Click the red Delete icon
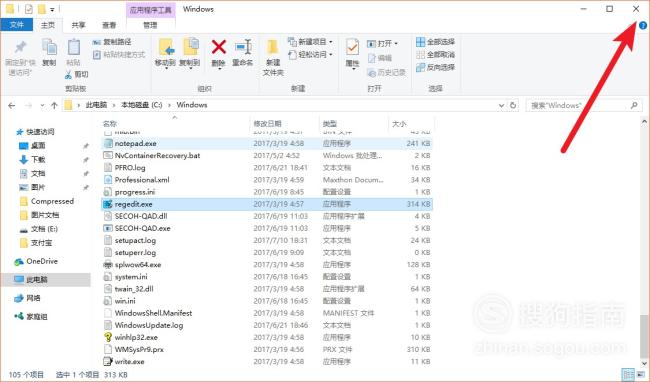650x382 pixels. (x=218, y=47)
